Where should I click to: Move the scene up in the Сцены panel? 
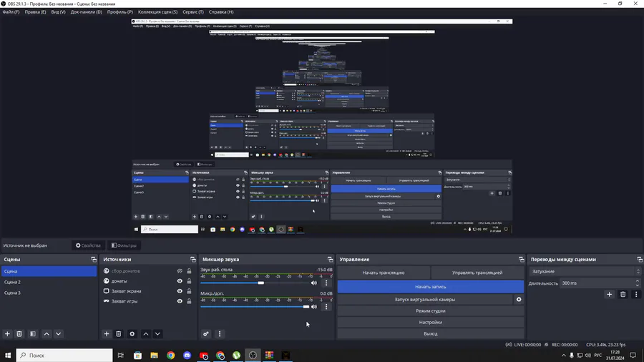[47, 334]
